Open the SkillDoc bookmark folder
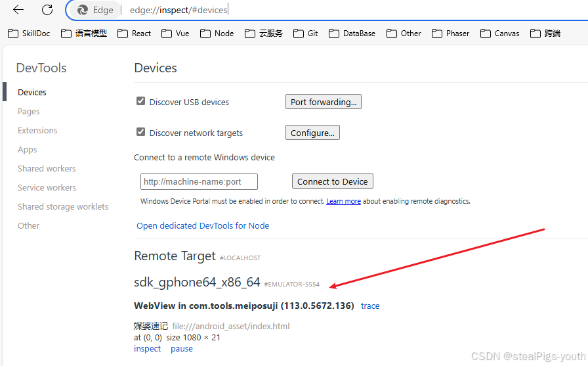 click(x=29, y=34)
